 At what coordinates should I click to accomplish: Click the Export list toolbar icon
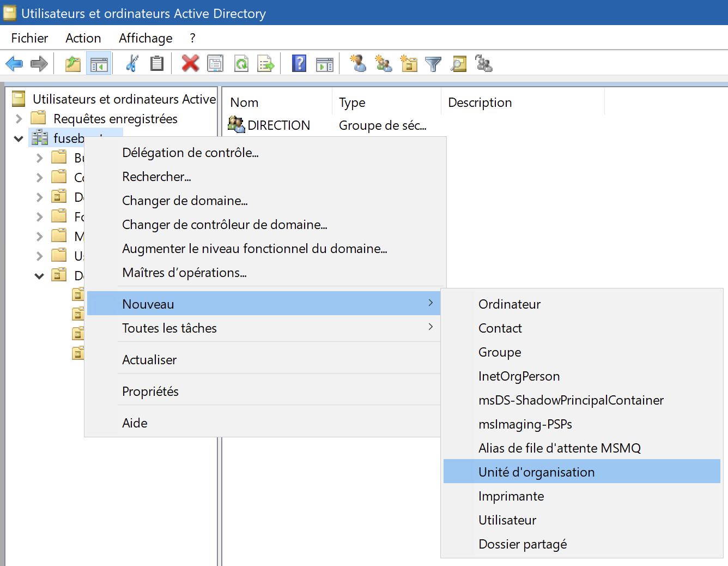coord(266,63)
